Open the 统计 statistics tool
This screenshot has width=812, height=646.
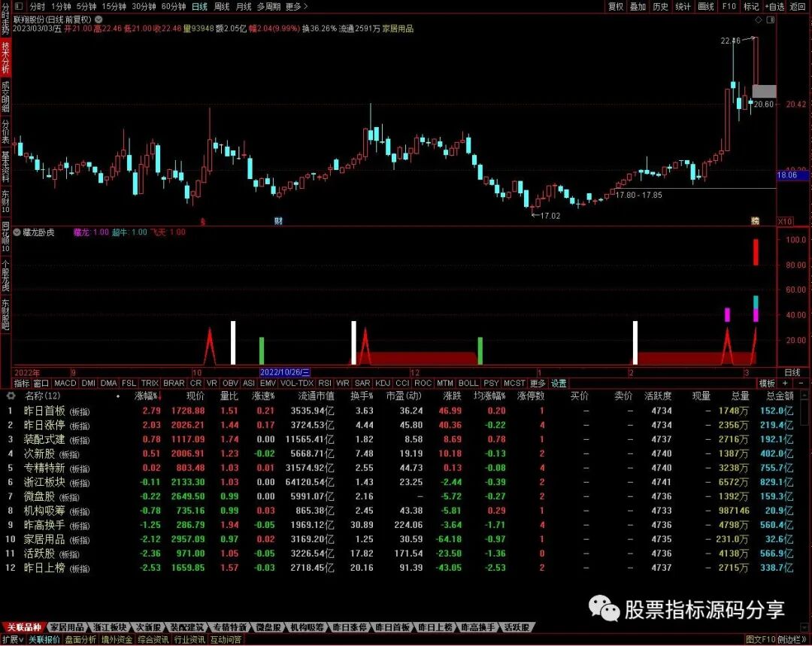coord(683,6)
